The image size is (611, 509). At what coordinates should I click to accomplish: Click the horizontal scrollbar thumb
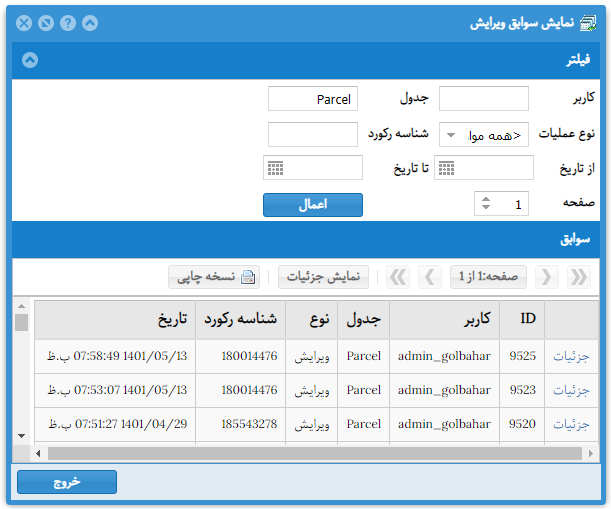tap(314, 453)
